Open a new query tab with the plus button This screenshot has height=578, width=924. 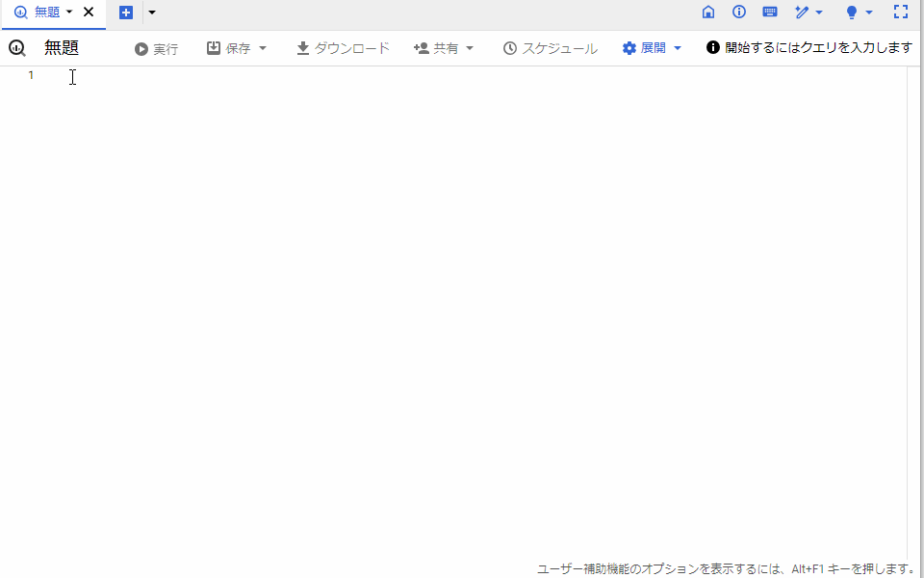pyautogui.click(x=126, y=13)
